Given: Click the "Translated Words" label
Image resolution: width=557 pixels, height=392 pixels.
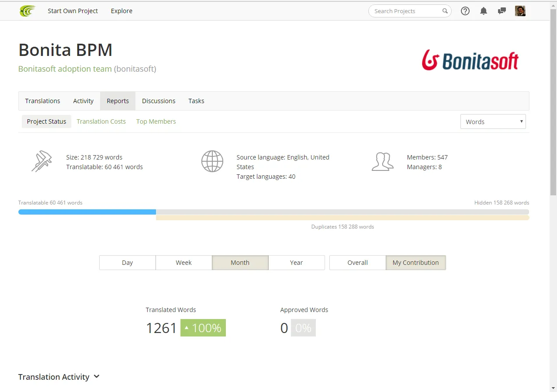Looking at the screenshot, I should 171,310.
